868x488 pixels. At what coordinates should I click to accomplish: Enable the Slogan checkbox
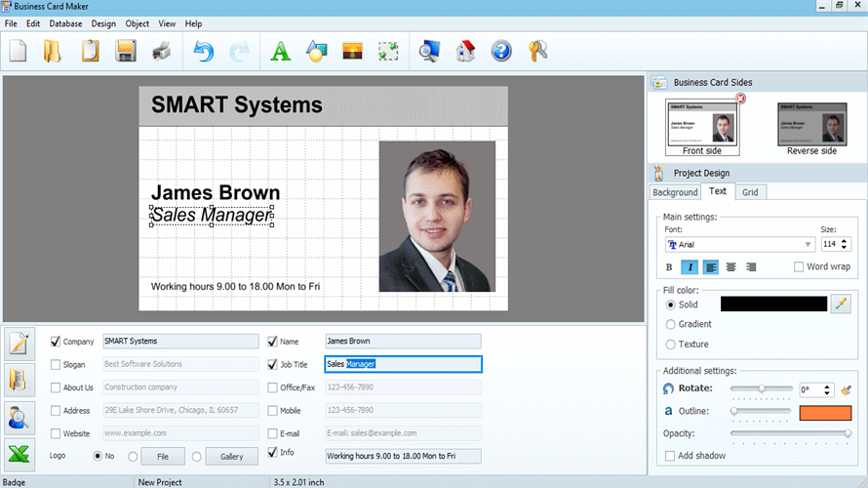point(56,364)
